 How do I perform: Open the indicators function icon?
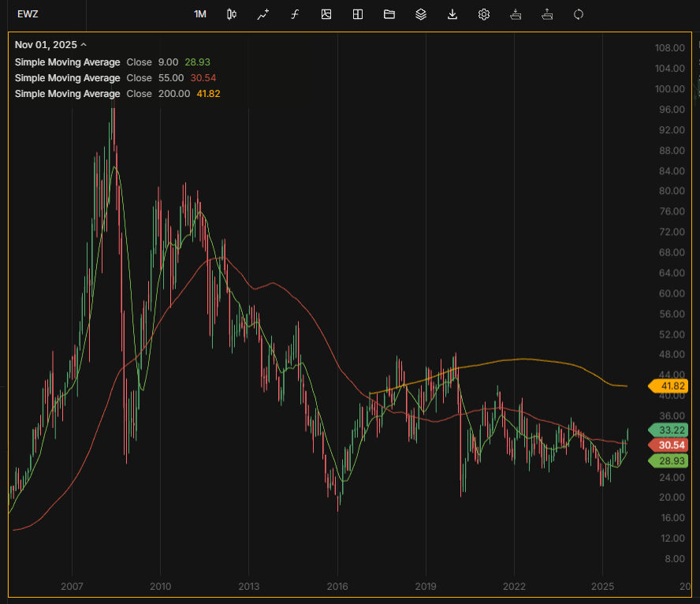[x=295, y=14]
